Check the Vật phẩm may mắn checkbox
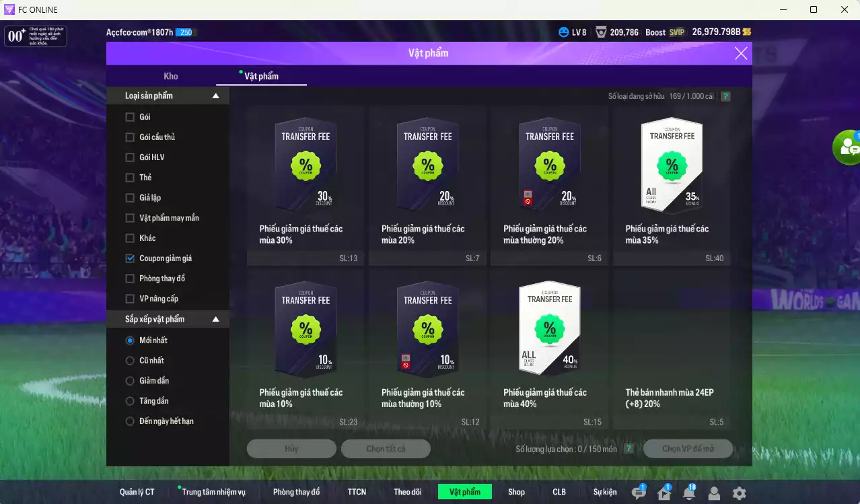The image size is (860, 504). coord(130,218)
